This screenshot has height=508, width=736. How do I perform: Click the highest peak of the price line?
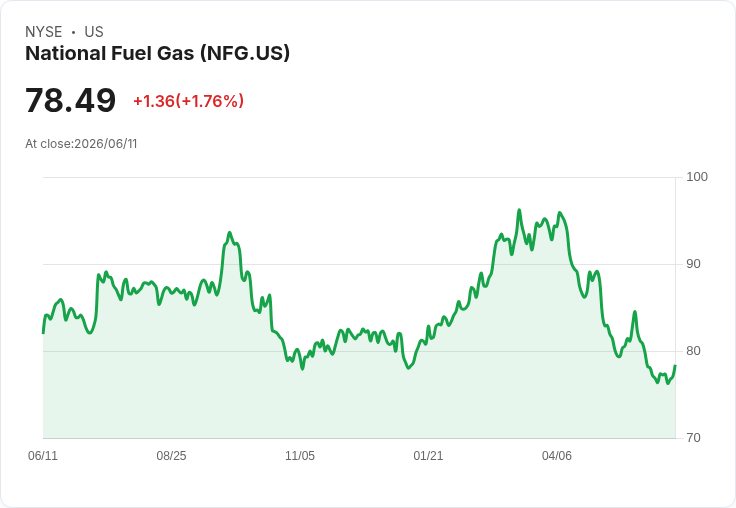click(519, 210)
